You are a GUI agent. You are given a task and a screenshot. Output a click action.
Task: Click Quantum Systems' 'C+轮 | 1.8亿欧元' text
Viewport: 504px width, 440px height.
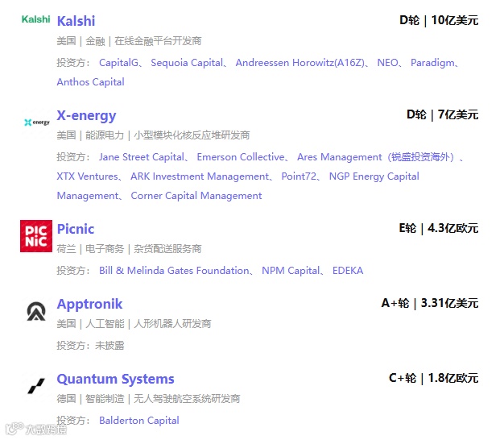[434, 378]
